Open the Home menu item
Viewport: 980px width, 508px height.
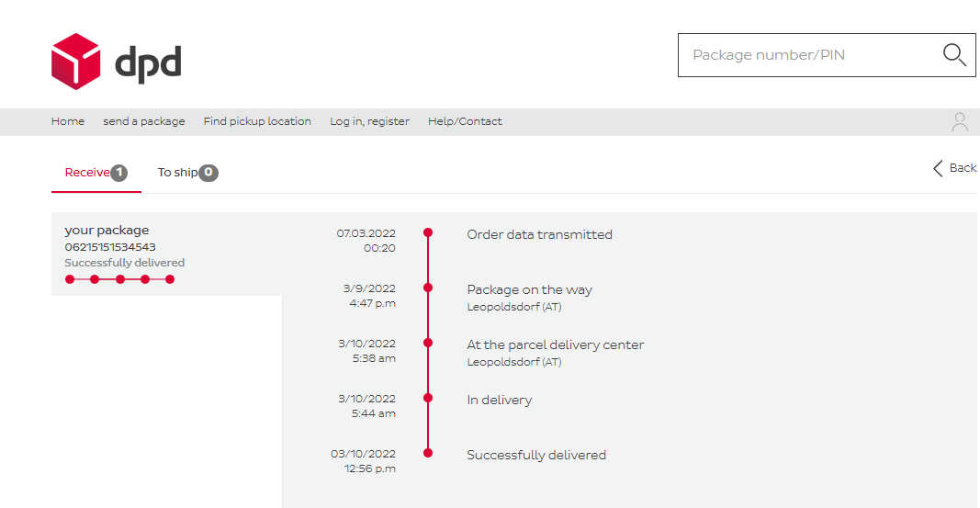(x=68, y=121)
